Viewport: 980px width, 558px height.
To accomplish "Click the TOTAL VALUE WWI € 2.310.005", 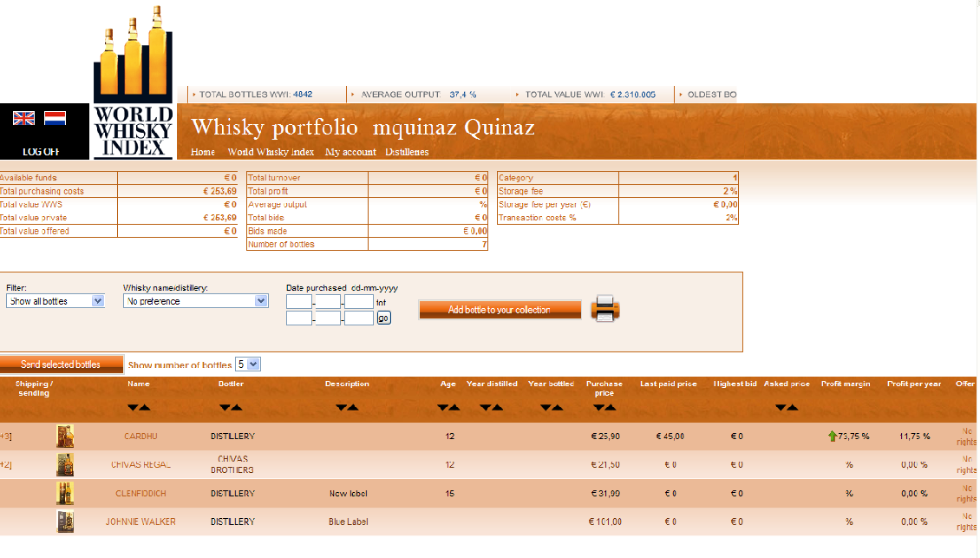I will [x=632, y=95].
